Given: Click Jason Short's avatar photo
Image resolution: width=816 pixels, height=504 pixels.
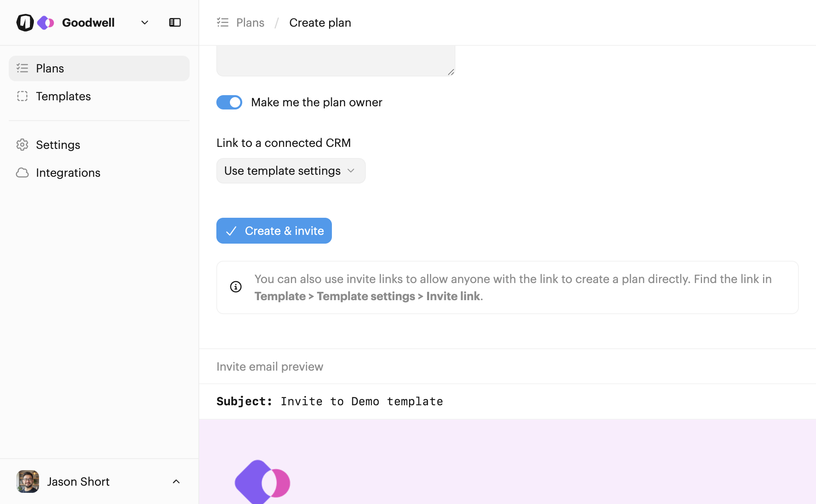Looking at the screenshot, I should (27, 481).
